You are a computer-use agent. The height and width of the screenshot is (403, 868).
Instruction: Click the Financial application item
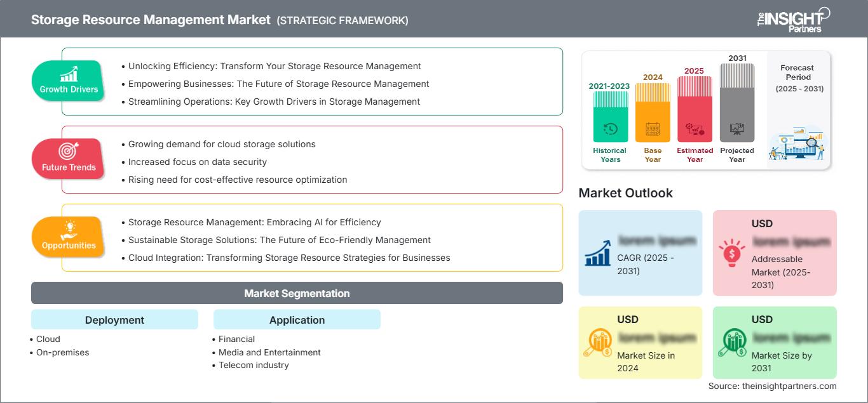(237, 339)
